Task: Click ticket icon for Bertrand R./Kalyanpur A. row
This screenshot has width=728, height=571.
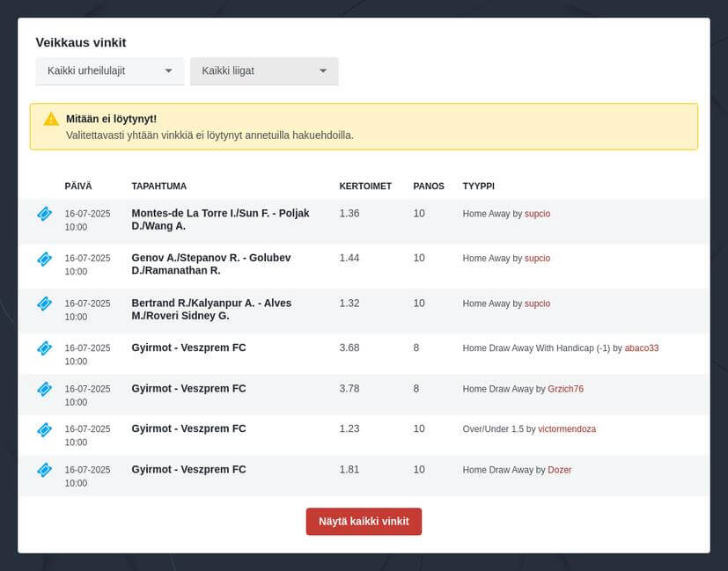Action: [45, 304]
